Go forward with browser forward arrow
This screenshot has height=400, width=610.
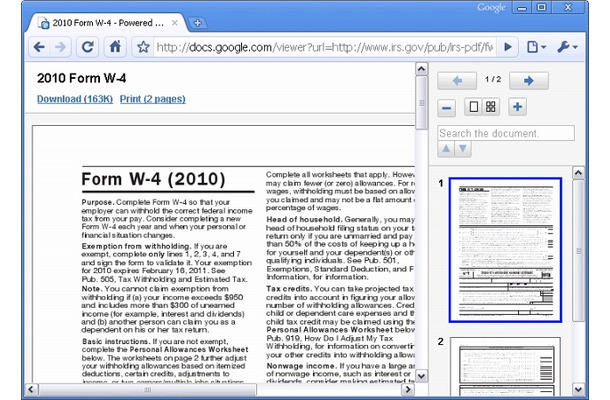(x=60, y=47)
